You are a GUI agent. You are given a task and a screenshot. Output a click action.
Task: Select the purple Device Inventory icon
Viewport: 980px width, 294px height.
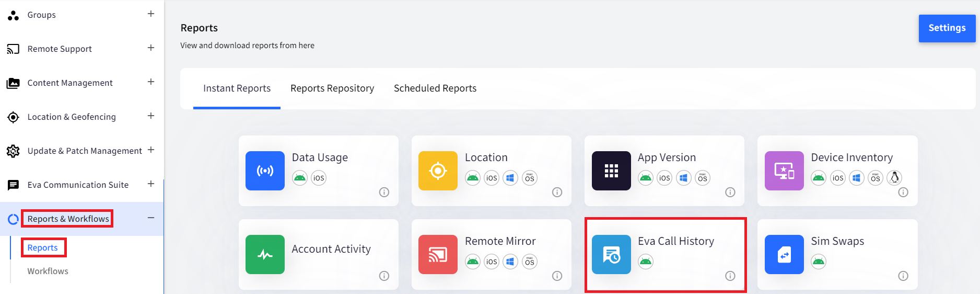(x=784, y=171)
